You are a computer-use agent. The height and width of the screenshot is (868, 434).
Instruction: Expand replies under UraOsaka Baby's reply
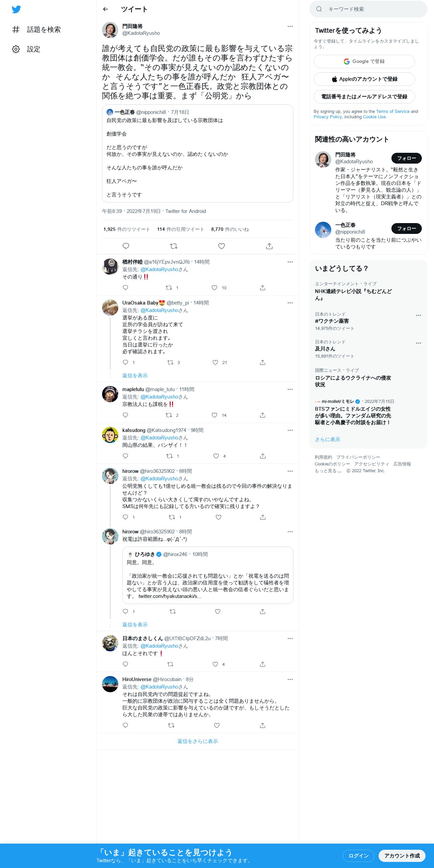point(135,376)
